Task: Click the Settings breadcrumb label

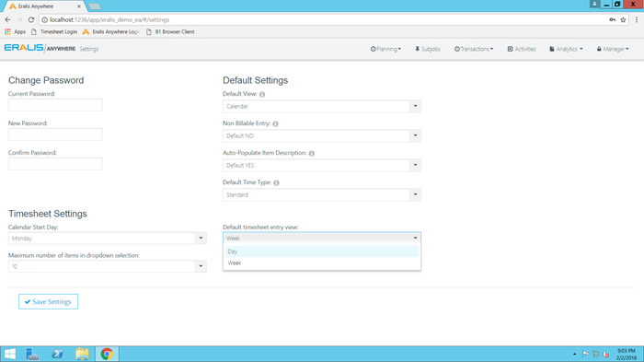Action: tap(89, 49)
